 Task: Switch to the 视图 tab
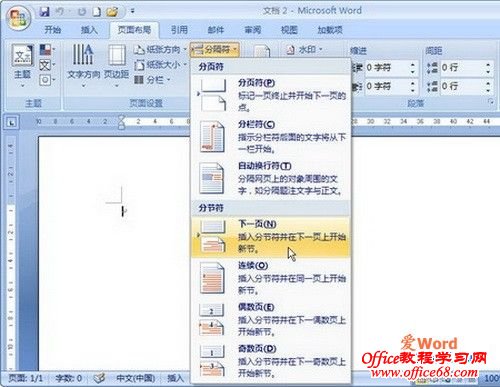[289, 30]
